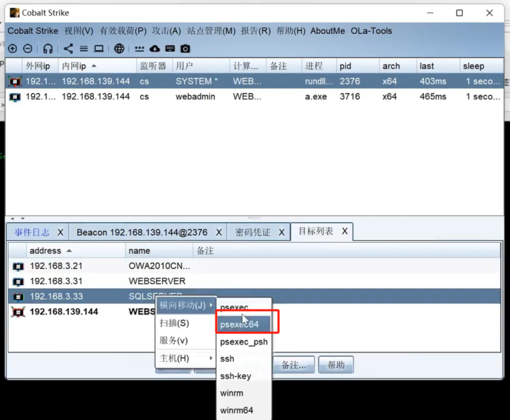Click the 备注... button

(294, 365)
